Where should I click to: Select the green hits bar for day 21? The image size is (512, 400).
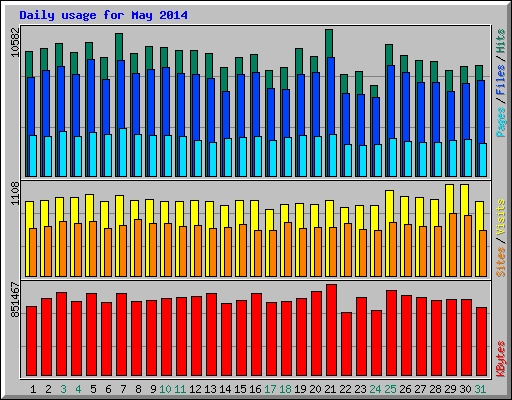pos(329,43)
